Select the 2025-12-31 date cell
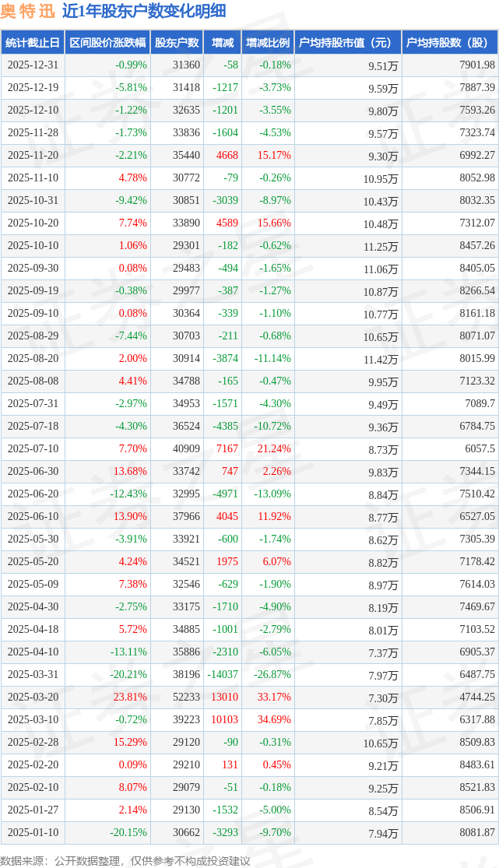This screenshot has height=868, width=499. pos(32,65)
